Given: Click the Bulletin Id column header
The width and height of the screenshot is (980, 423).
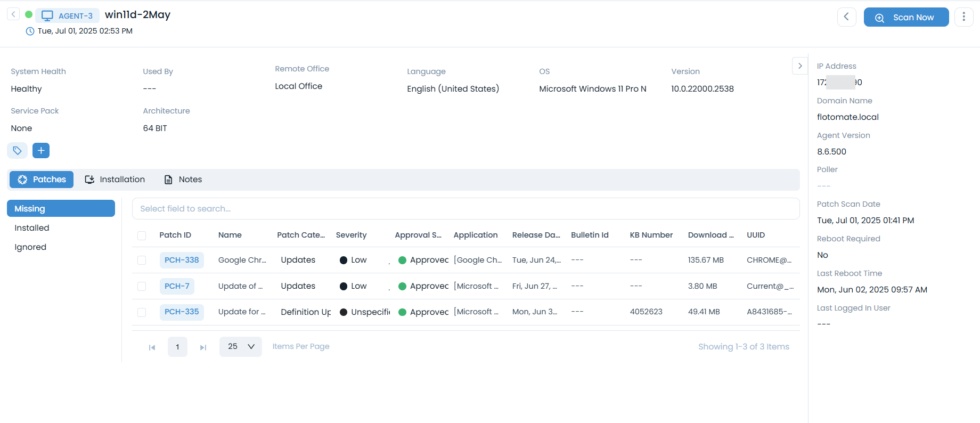Looking at the screenshot, I should (590, 235).
